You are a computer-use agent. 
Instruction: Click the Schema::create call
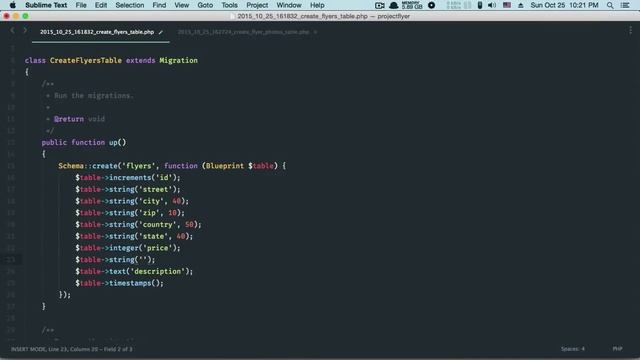click(x=88, y=166)
